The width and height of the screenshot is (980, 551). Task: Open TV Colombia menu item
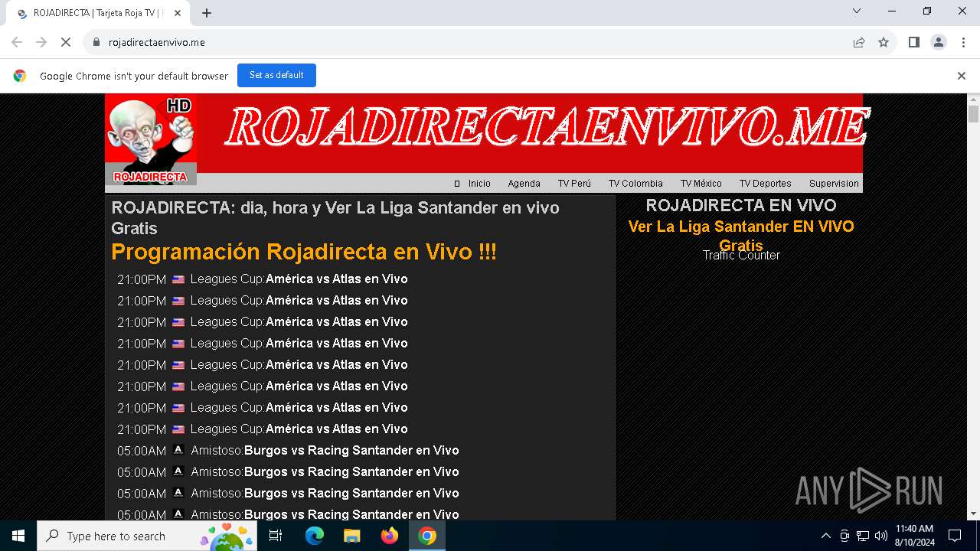(x=635, y=184)
